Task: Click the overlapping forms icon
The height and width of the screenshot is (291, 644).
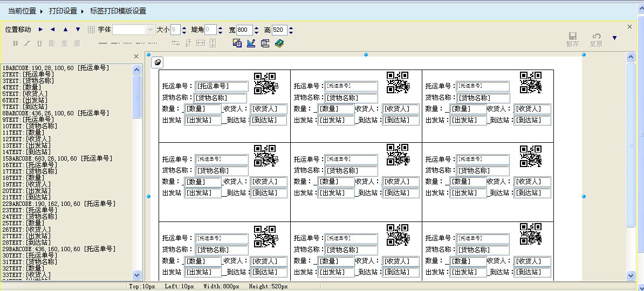Action: point(265,43)
